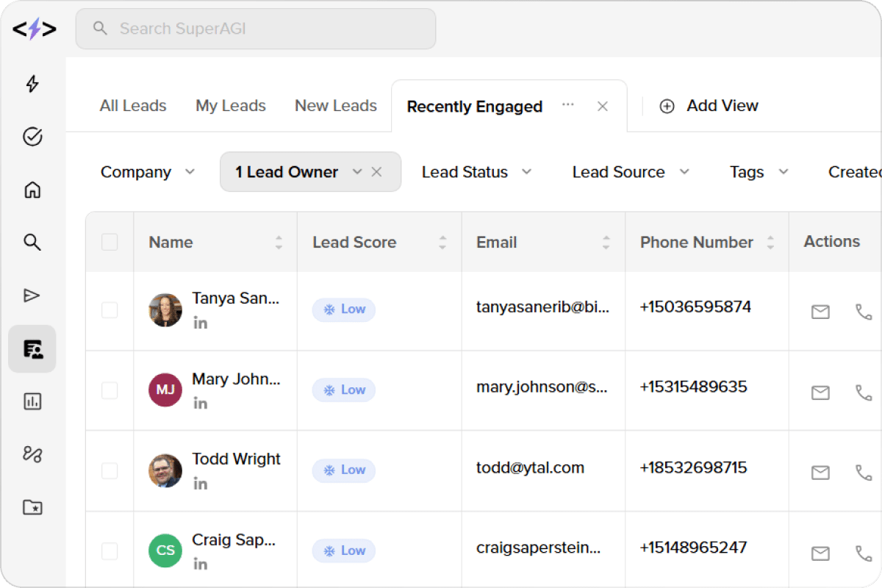Click the Add View button
This screenshot has height=588, width=882.
709,106
